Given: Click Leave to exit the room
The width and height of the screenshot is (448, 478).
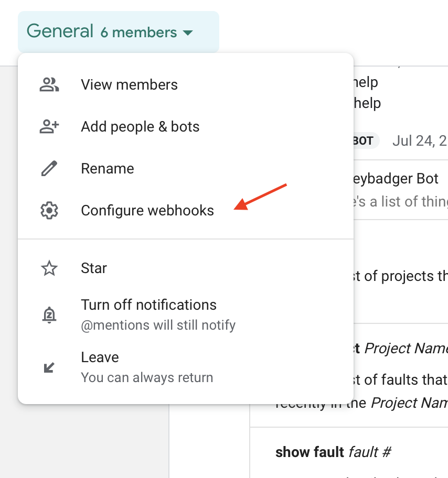Looking at the screenshot, I should click(x=100, y=357).
